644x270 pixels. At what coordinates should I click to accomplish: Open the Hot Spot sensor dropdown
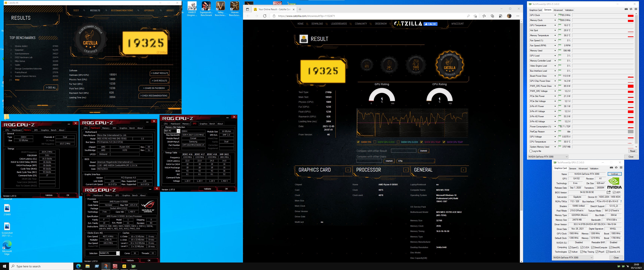click(555, 30)
